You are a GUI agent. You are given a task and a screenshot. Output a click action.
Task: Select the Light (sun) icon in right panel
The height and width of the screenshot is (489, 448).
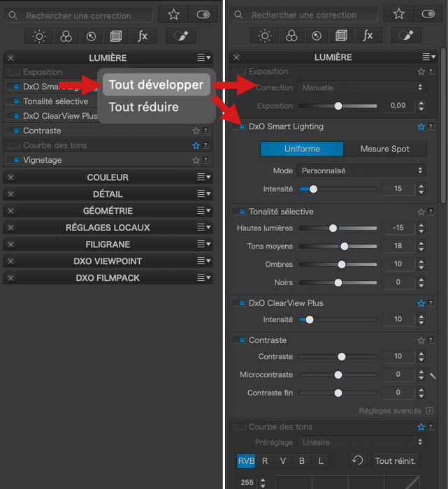pos(265,36)
